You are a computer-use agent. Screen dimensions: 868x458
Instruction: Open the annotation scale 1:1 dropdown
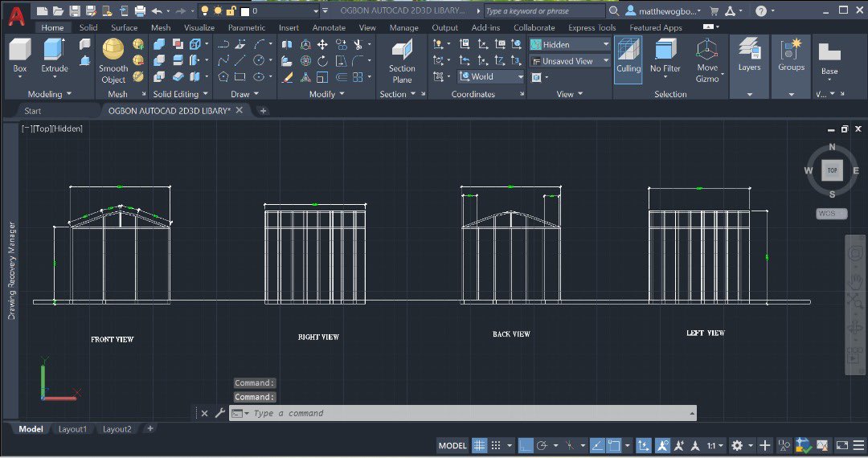point(715,445)
